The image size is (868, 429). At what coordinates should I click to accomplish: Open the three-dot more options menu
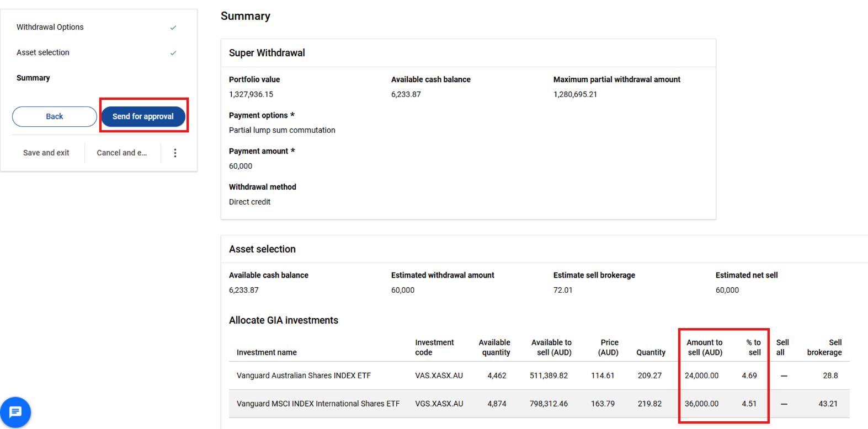175,153
